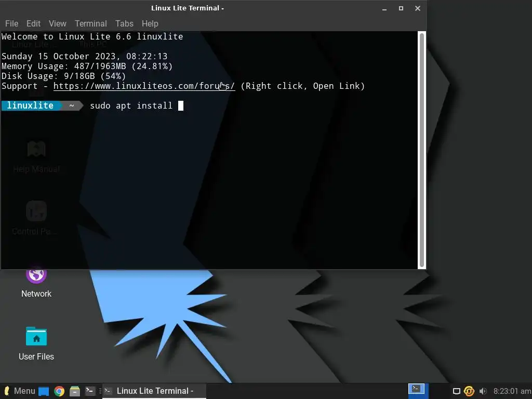Screen dimensions: 532x399
Task: Open the Menu button on taskbar
Action: pos(19,391)
